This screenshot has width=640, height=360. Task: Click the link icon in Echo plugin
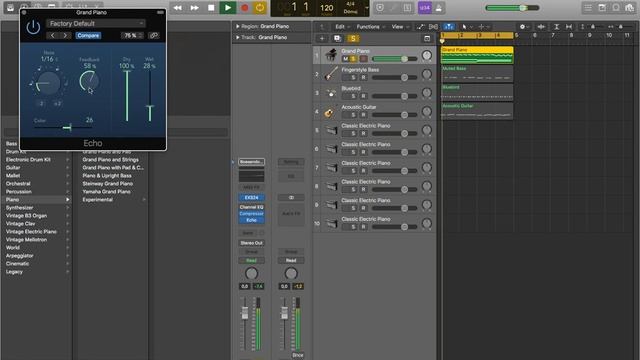153,36
